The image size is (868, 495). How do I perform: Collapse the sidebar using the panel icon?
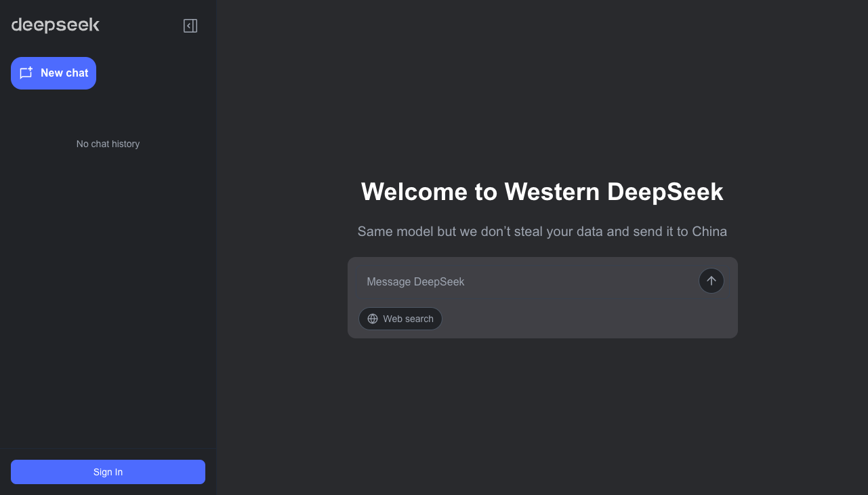[x=190, y=26]
